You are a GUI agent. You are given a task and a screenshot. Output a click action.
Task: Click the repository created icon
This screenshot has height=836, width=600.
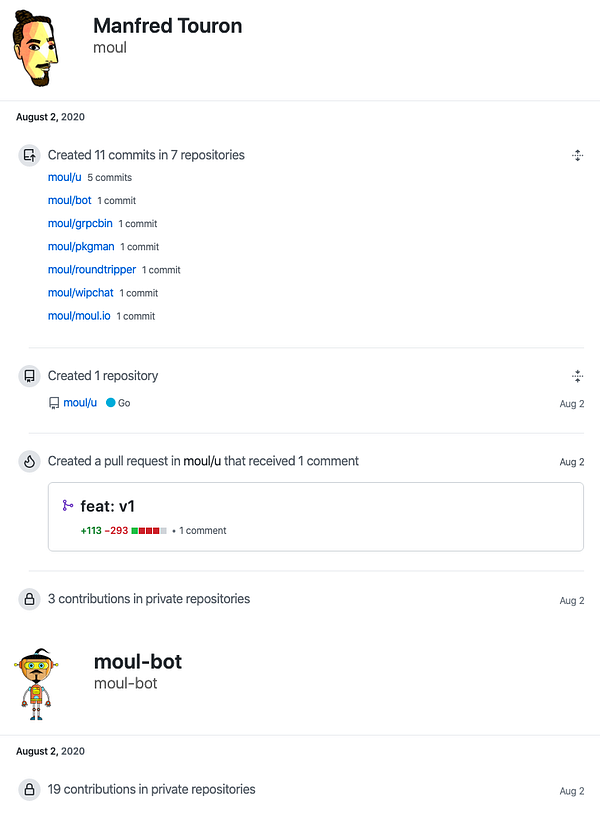pos(30,376)
